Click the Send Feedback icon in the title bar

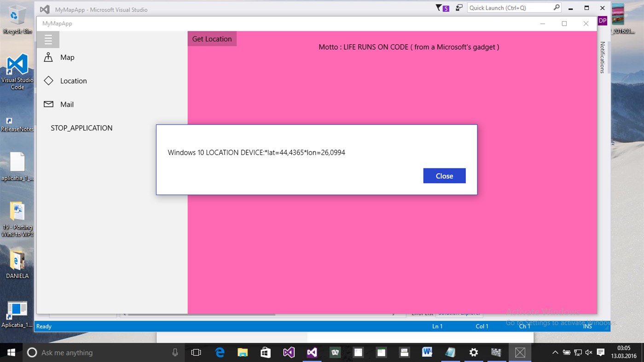(x=458, y=8)
